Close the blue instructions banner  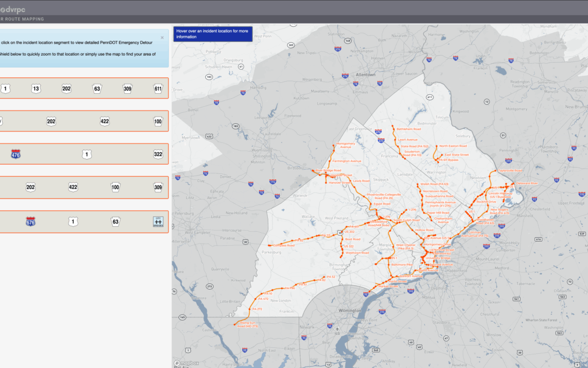162,38
